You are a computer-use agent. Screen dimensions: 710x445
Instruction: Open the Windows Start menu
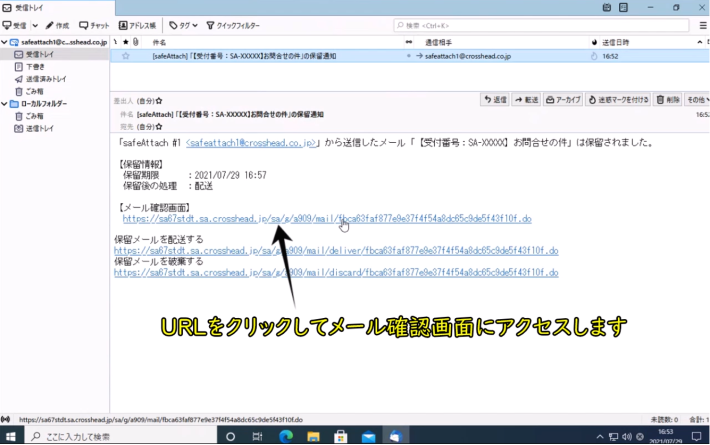[10, 436]
